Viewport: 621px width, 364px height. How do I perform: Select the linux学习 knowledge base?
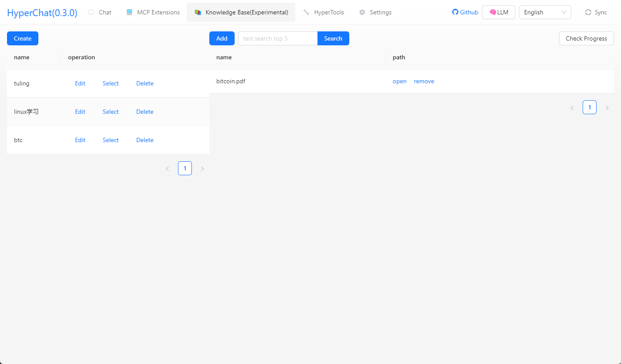pos(111,112)
